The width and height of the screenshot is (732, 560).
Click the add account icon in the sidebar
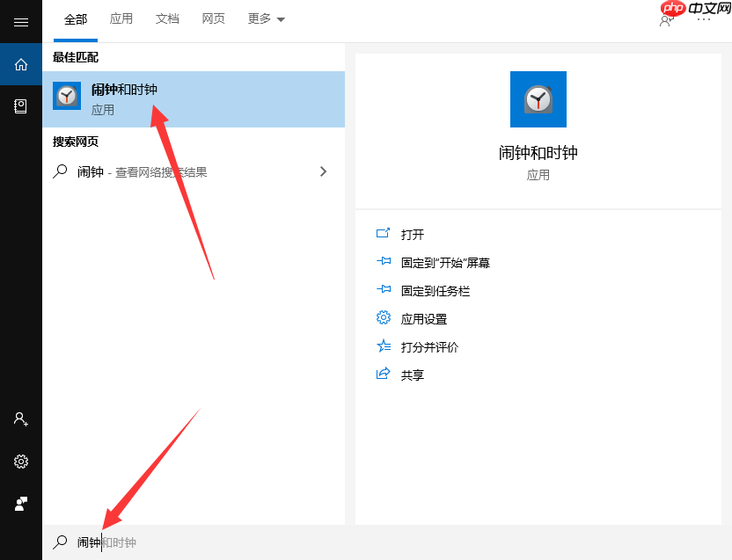click(21, 419)
